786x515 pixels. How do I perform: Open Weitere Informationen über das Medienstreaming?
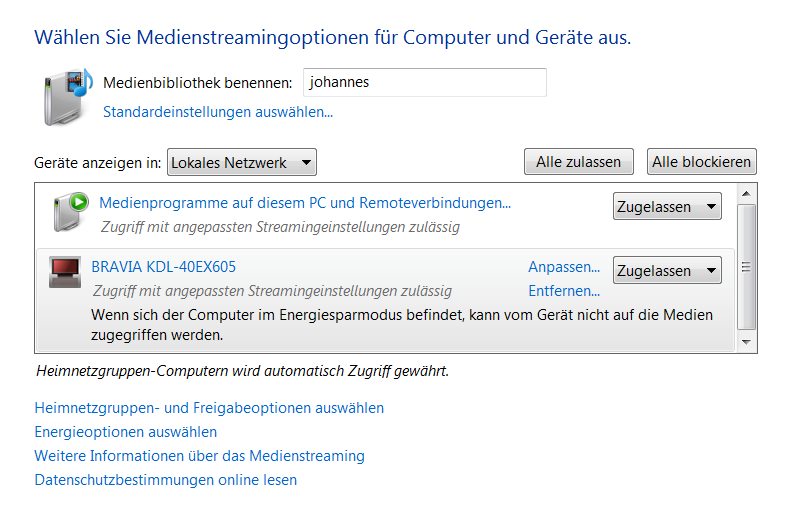[x=200, y=456]
